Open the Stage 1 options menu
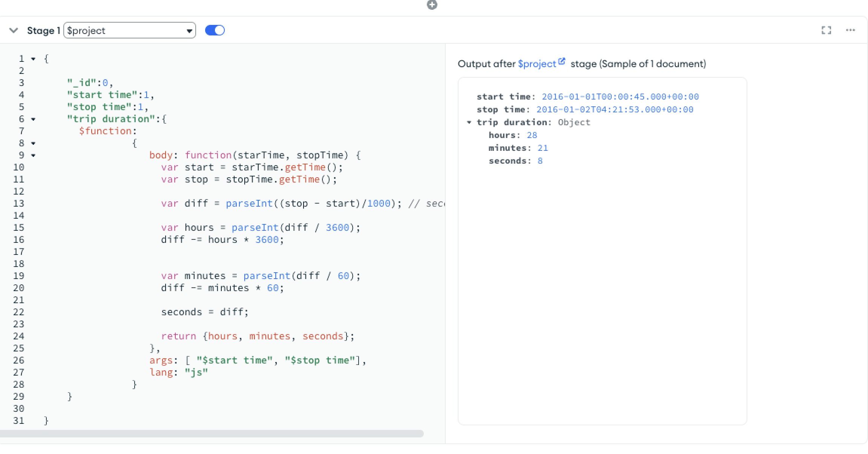The image size is (868, 454). 851,30
